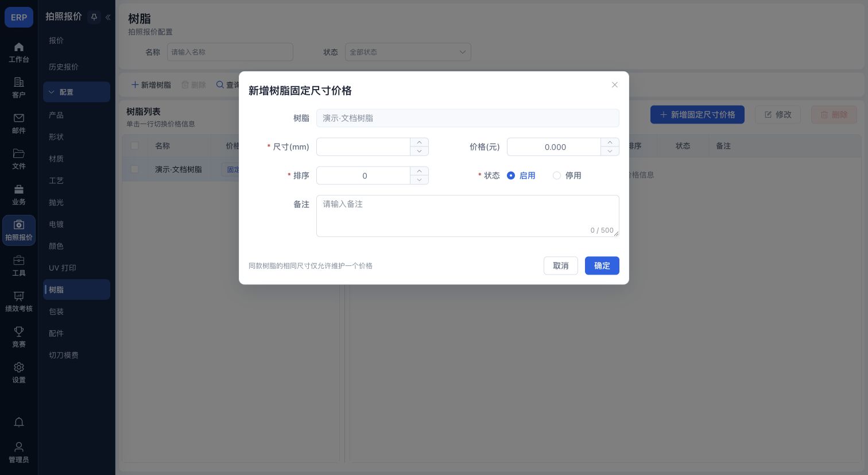Focus the 尺寸(mm) input field
Viewport: 868px width, 475px height.
point(363,147)
